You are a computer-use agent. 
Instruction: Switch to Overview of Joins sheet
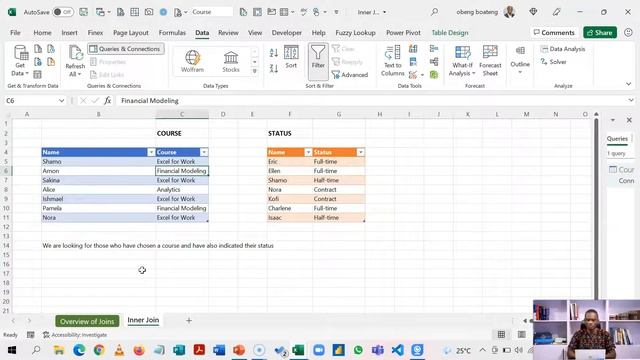pyautogui.click(x=87, y=321)
